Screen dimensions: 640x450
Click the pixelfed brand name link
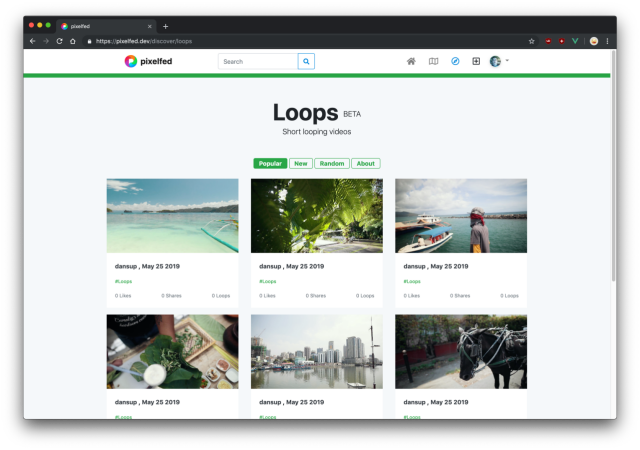(x=156, y=61)
